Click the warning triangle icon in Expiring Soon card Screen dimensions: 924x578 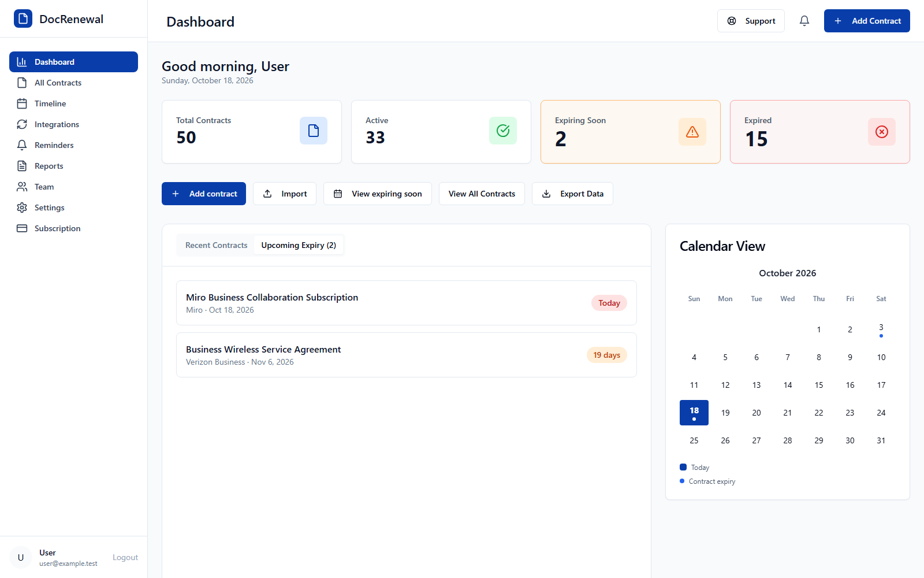[692, 132]
